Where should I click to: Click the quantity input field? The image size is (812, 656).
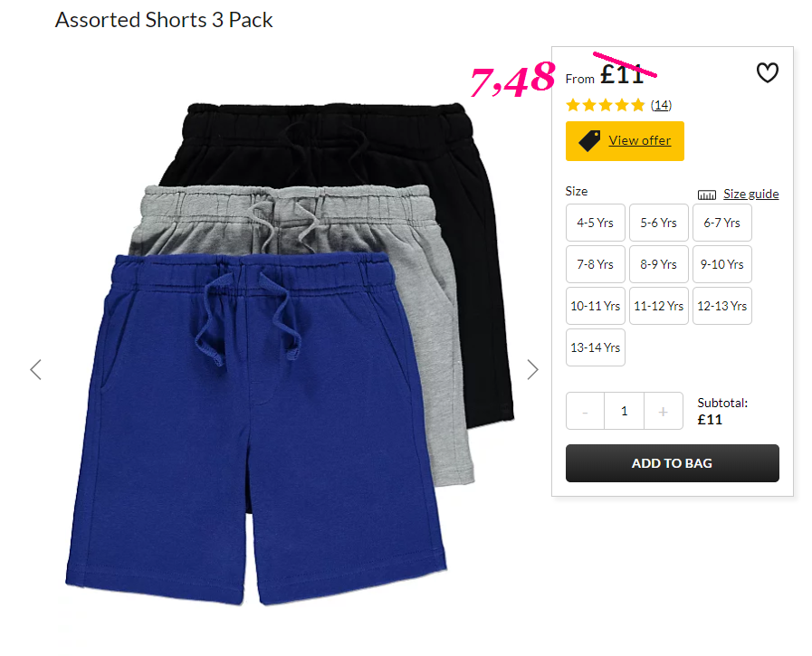click(625, 411)
